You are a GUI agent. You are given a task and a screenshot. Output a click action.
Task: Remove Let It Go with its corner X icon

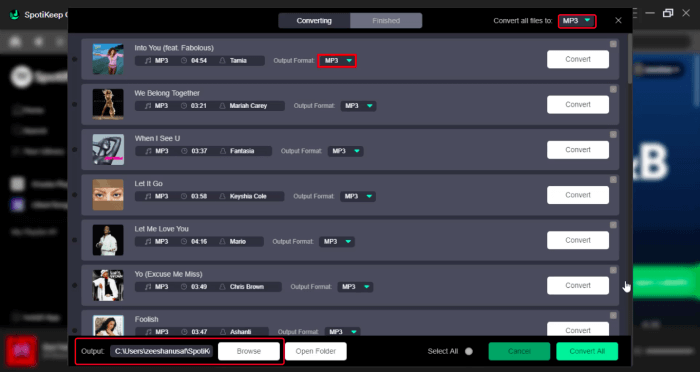[613, 180]
